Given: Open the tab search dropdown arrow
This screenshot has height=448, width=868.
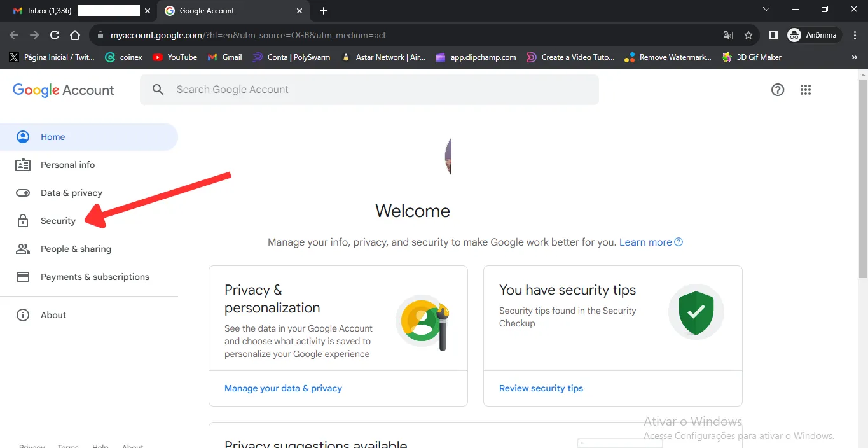Looking at the screenshot, I should point(766,10).
